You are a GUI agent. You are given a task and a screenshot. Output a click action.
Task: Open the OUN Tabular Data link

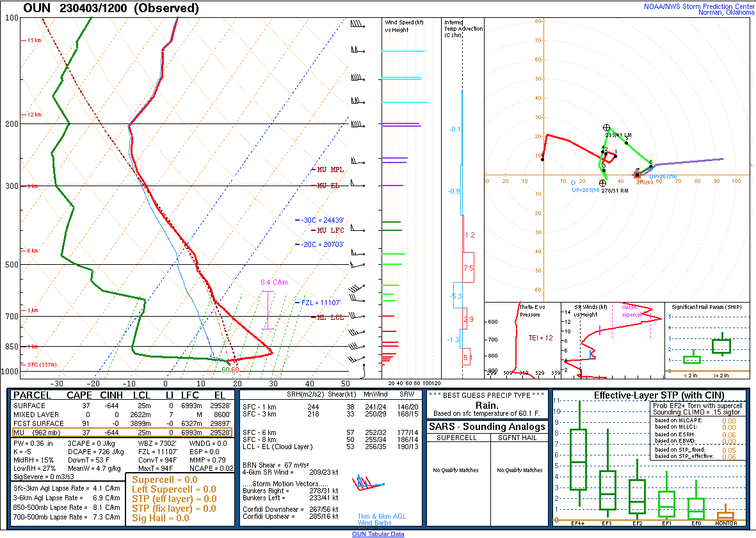pos(378,534)
